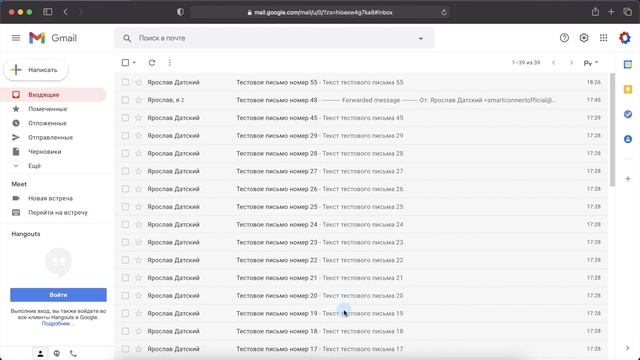Check the box for письмо номер 48

[125, 100]
